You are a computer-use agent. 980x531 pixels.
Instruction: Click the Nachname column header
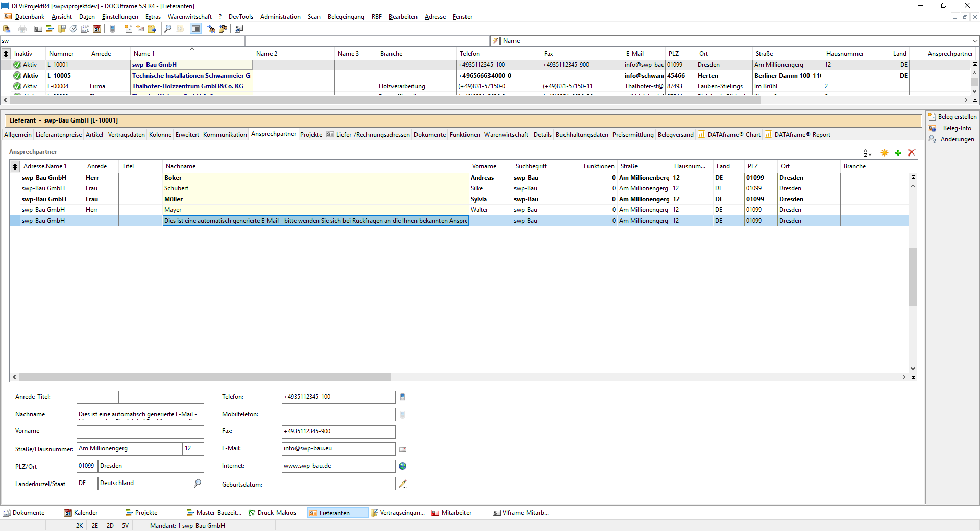(315, 166)
